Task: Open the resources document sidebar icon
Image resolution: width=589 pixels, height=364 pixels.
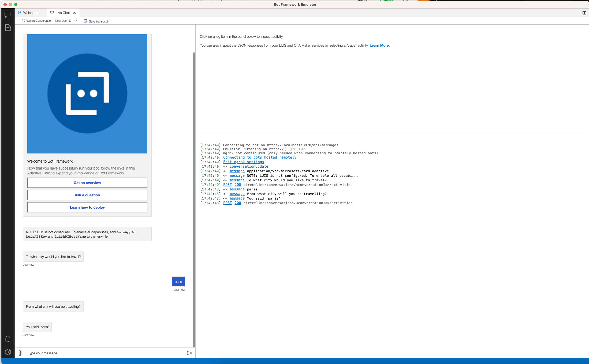Action: (8, 28)
